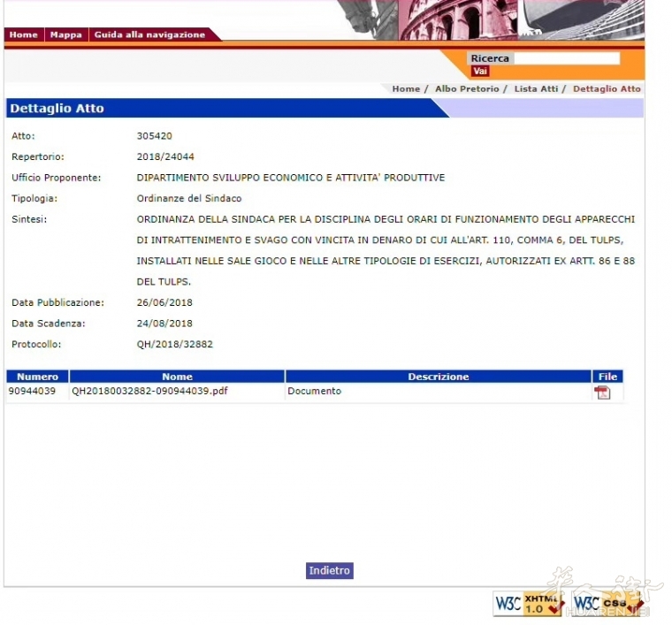
Task: Click the Colosseum banner image
Action: pos(460,19)
